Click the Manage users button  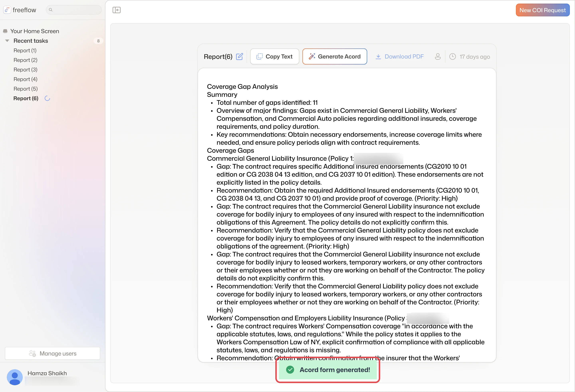click(53, 353)
